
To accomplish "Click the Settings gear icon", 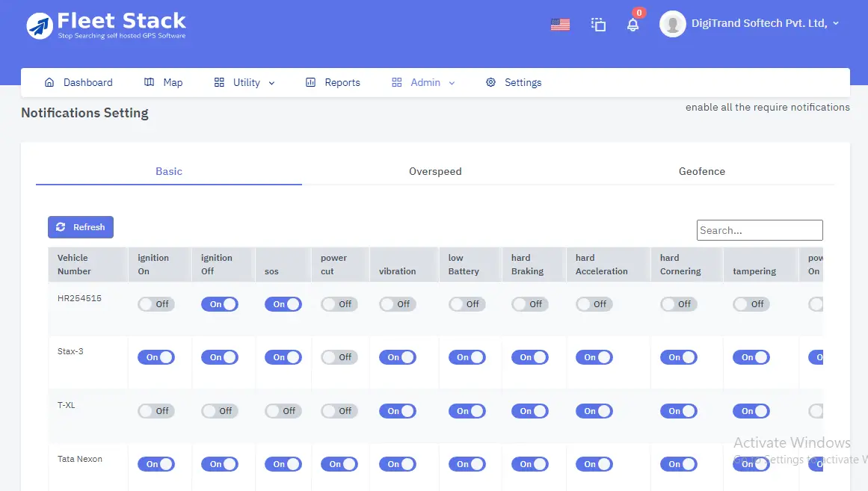I will [490, 82].
